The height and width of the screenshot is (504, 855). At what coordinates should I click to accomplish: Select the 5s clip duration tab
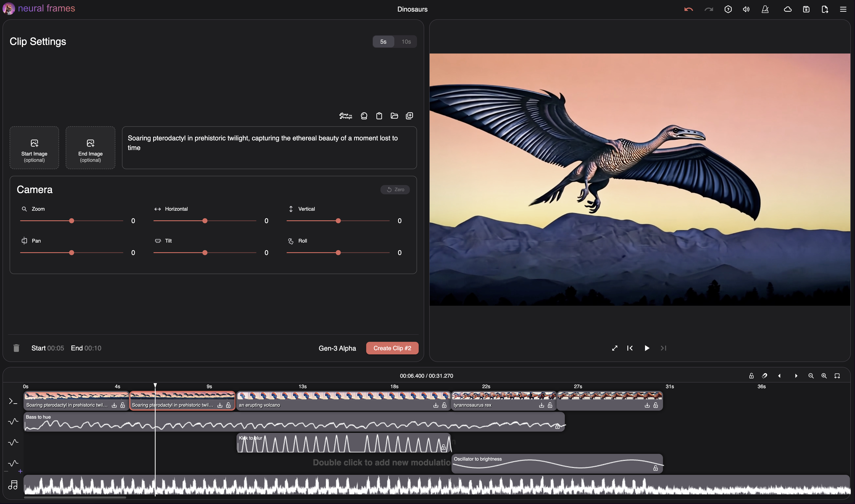pyautogui.click(x=383, y=41)
